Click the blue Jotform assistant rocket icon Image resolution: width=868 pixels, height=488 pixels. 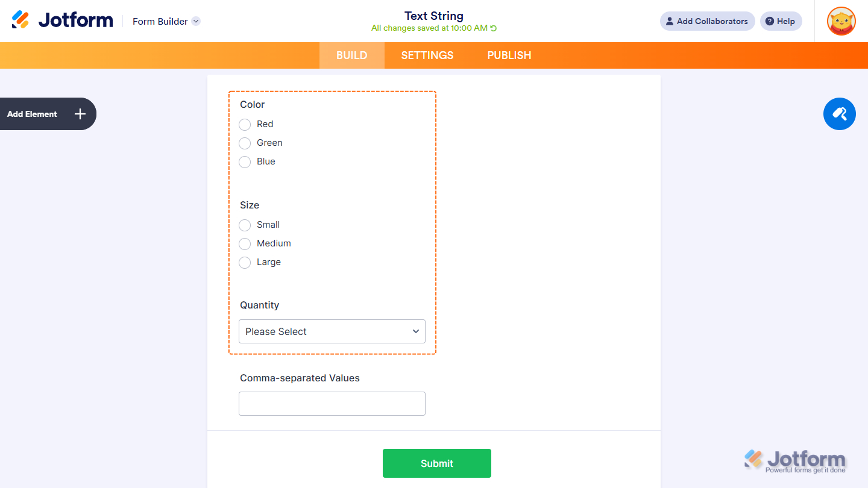pyautogui.click(x=839, y=114)
